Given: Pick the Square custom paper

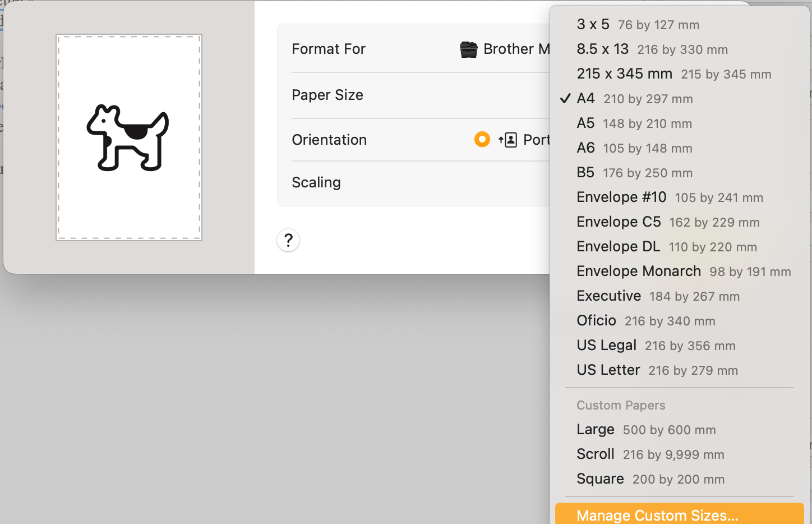Looking at the screenshot, I should point(680,479).
